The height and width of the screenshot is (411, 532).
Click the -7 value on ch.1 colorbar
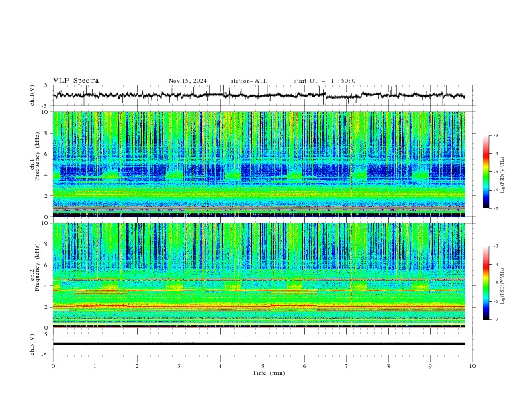[x=496, y=208]
